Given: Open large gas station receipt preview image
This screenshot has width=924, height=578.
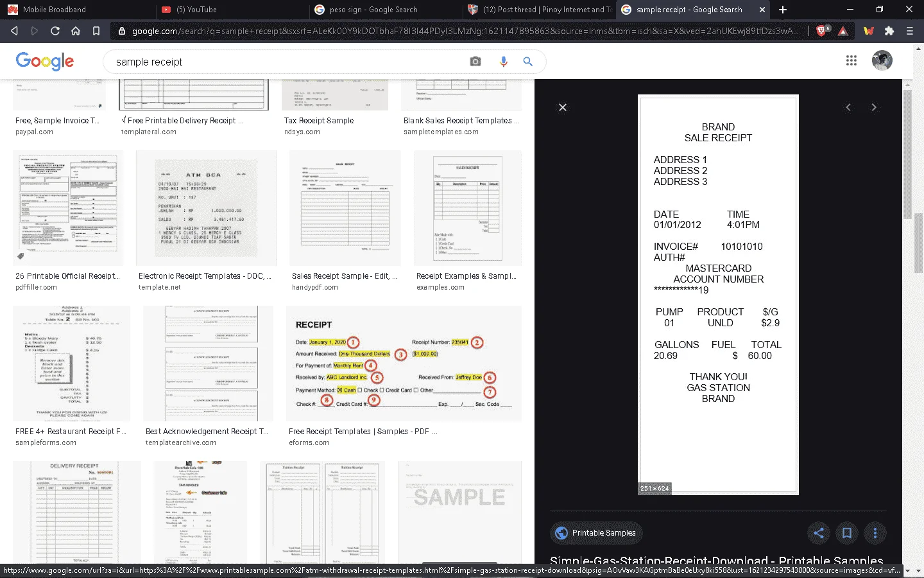Looking at the screenshot, I should coord(718,295).
